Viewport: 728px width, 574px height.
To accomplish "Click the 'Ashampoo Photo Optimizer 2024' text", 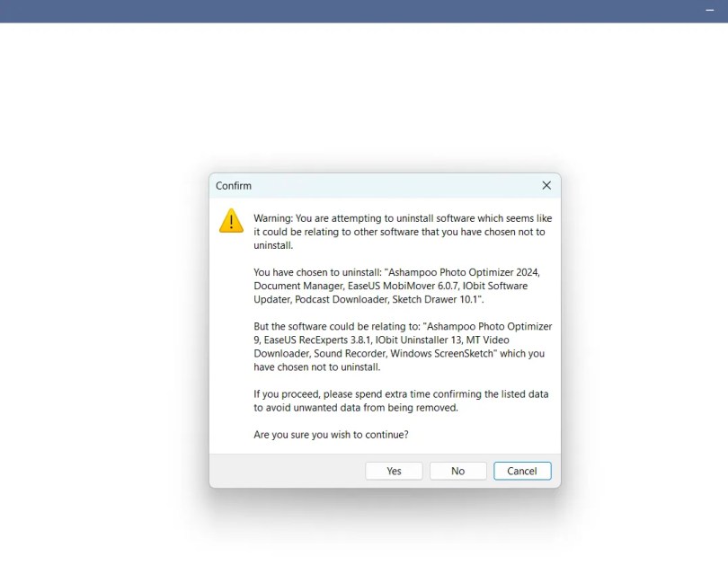I will (x=464, y=272).
